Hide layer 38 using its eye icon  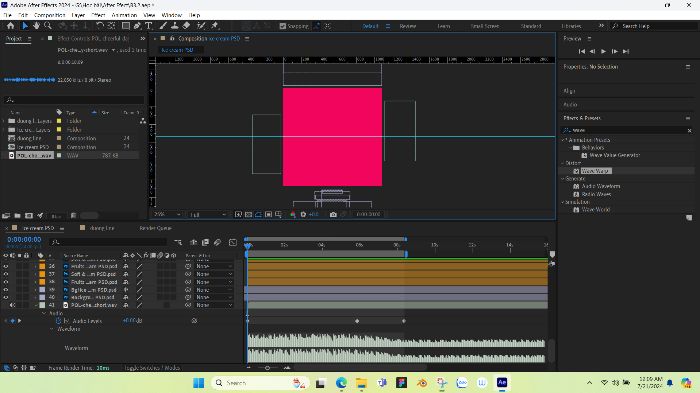pos(6,282)
